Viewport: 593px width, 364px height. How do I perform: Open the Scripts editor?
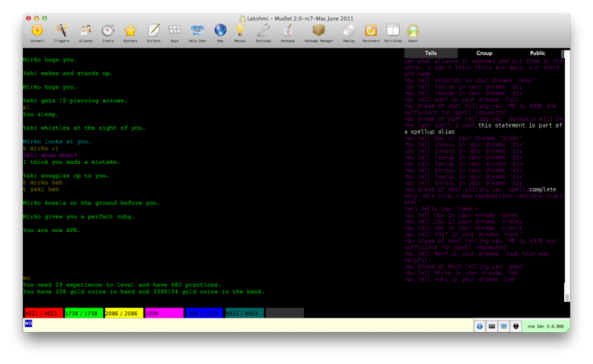pos(153,31)
